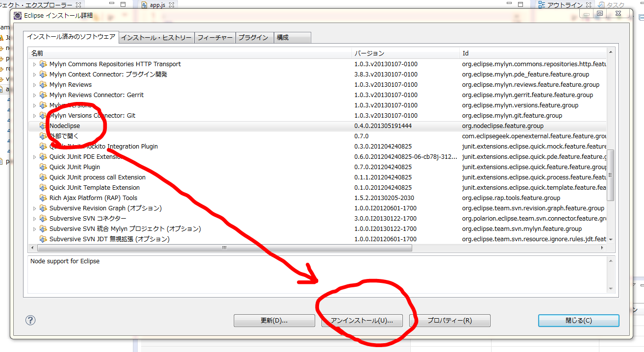Maximize the project explorer view
This screenshot has width=644, height=352.
point(124,4)
